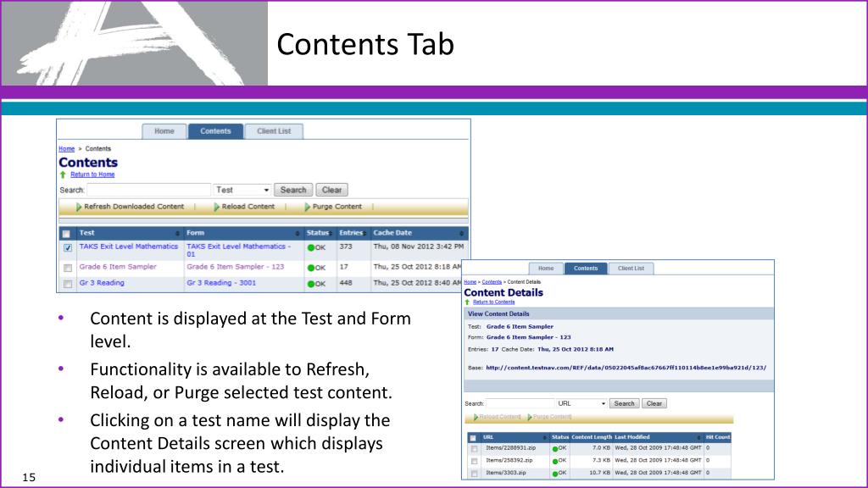
Task: Uncheck the TAKS Exit Level Mathematics checkbox
Action: pyautogui.click(x=68, y=248)
